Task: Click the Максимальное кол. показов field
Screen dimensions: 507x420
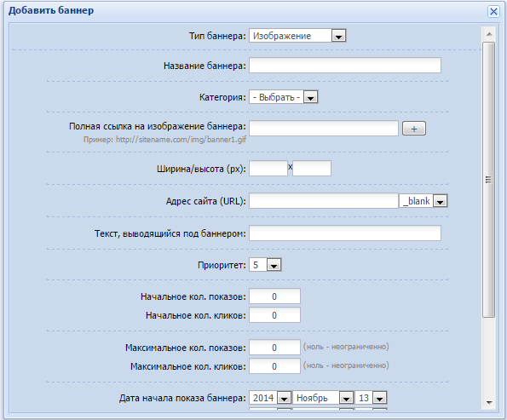Action: (x=274, y=348)
